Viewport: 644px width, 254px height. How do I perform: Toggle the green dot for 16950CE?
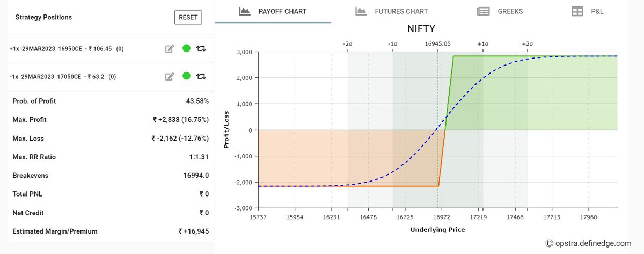coord(186,48)
